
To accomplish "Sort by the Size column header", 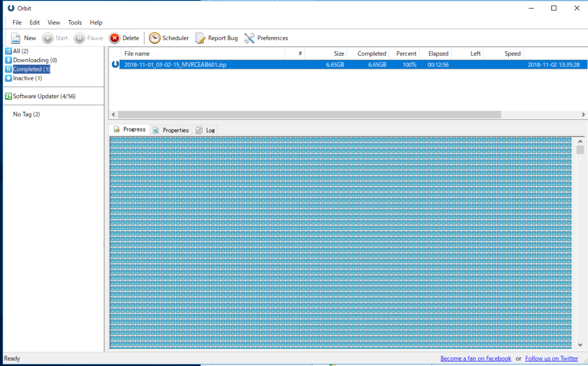I will coord(326,53).
